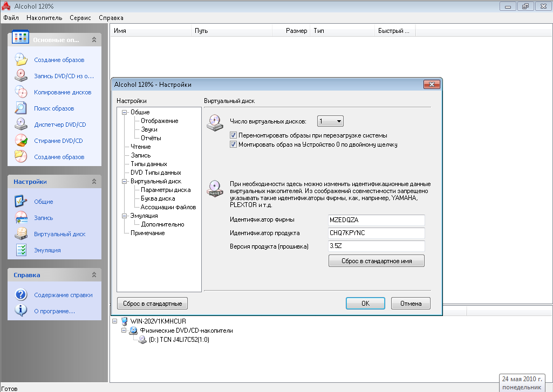The image size is (553, 392).
Task: Click the D: drive TCN icon
Action: click(142, 340)
